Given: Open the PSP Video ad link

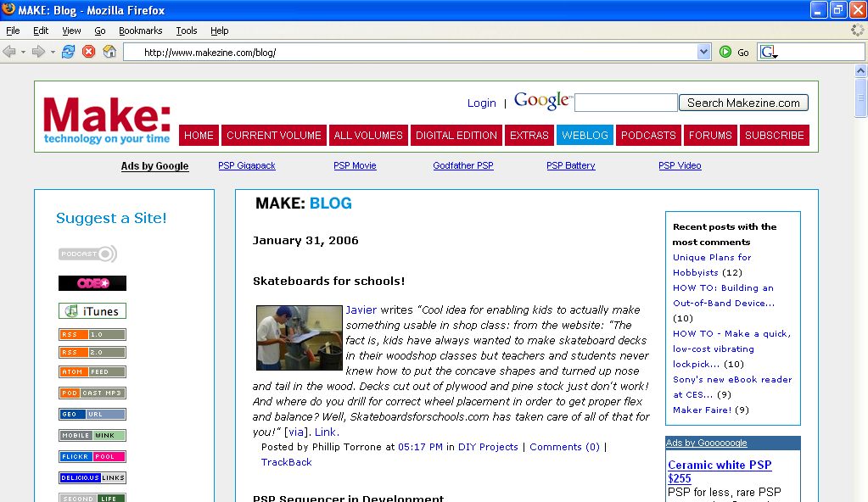Looking at the screenshot, I should tap(680, 165).
